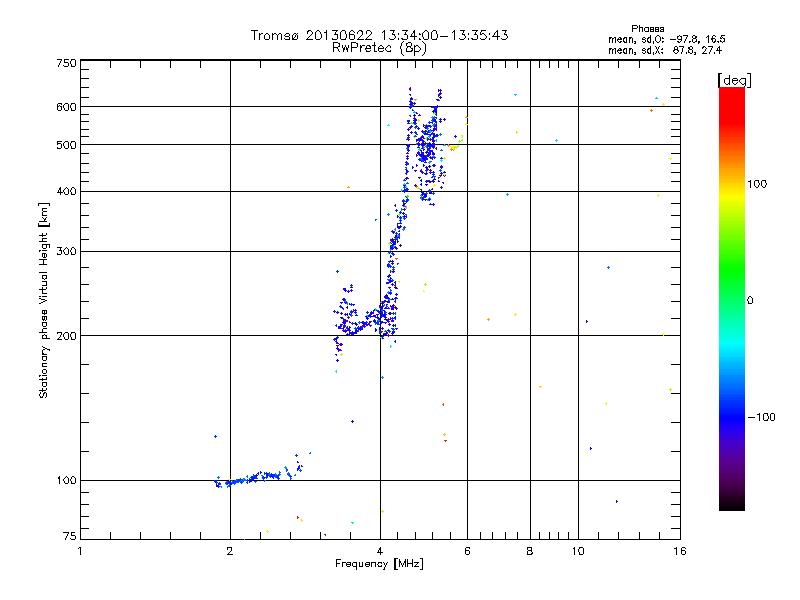Click the colorbar '-100' tick label
This screenshot has height=600, width=800.
pyautogui.click(x=762, y=417)
